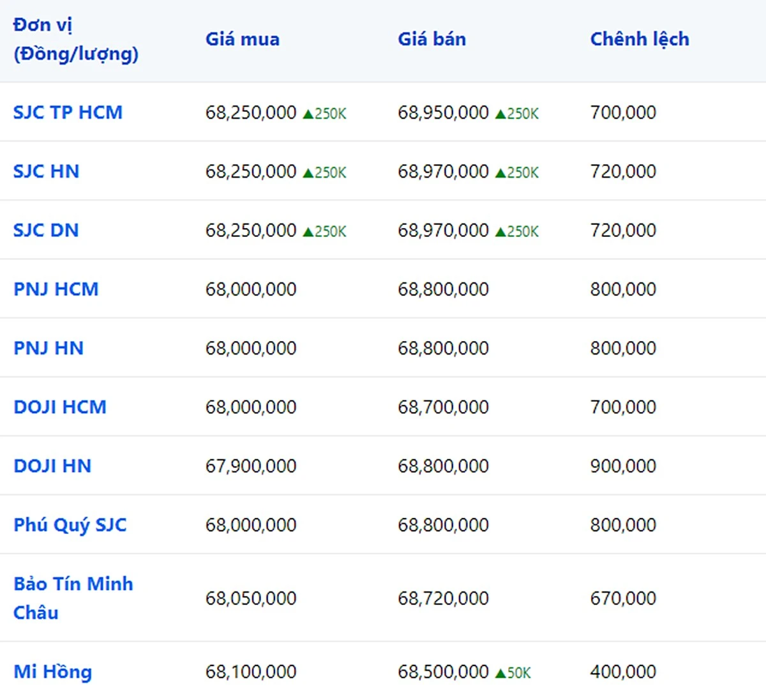Open the PNJ HCM link
Image resolution: width=766 pixels, height=700 pixels.
pyautogui.click(x=56, y=289)
